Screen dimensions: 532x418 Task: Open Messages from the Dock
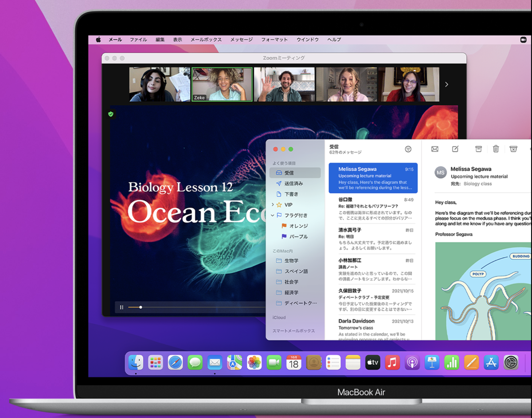tap(195, 363)
